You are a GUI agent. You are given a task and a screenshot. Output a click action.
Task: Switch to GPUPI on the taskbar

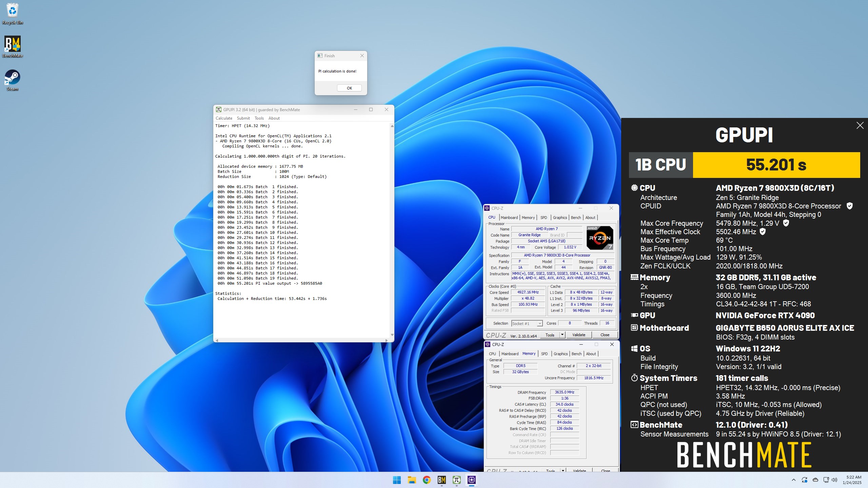[x=456, y=480]
